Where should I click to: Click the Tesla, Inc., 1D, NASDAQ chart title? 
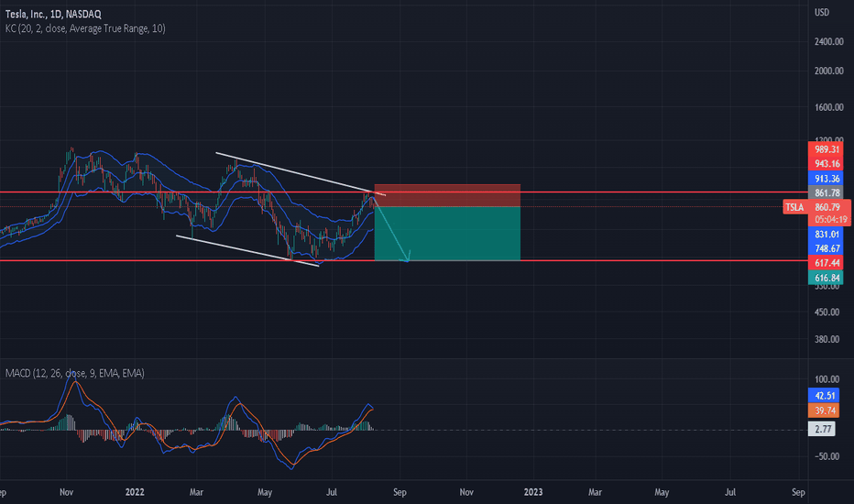53,14
